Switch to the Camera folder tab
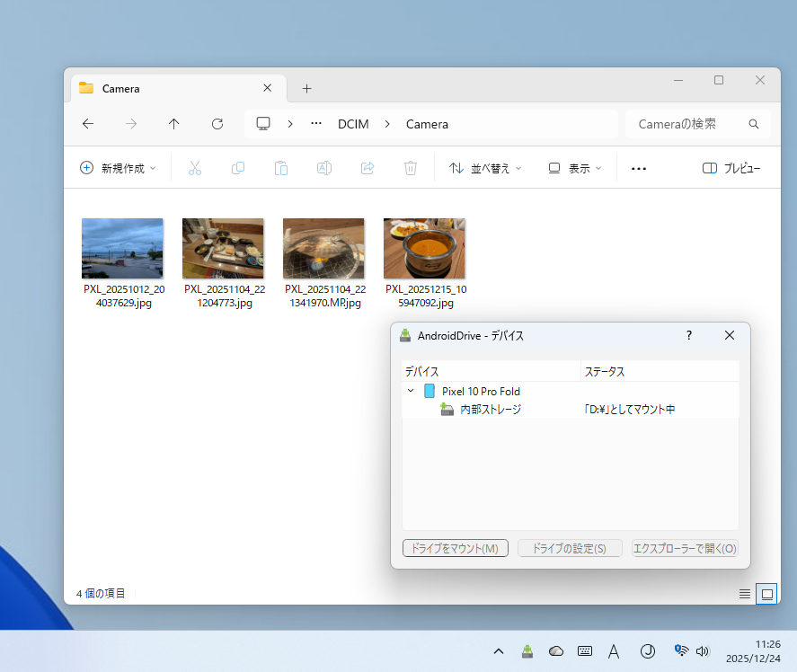The image size is (797, 672). (x=122, y=88)
